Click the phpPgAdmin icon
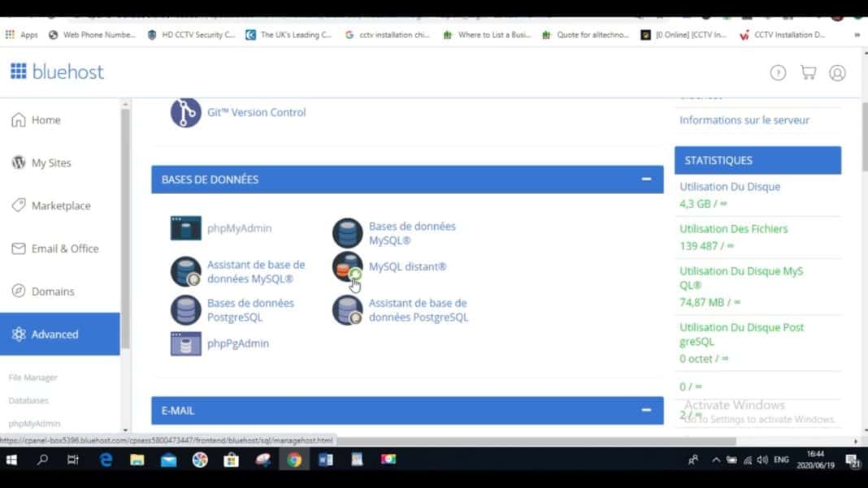 (x=185, y=343)
